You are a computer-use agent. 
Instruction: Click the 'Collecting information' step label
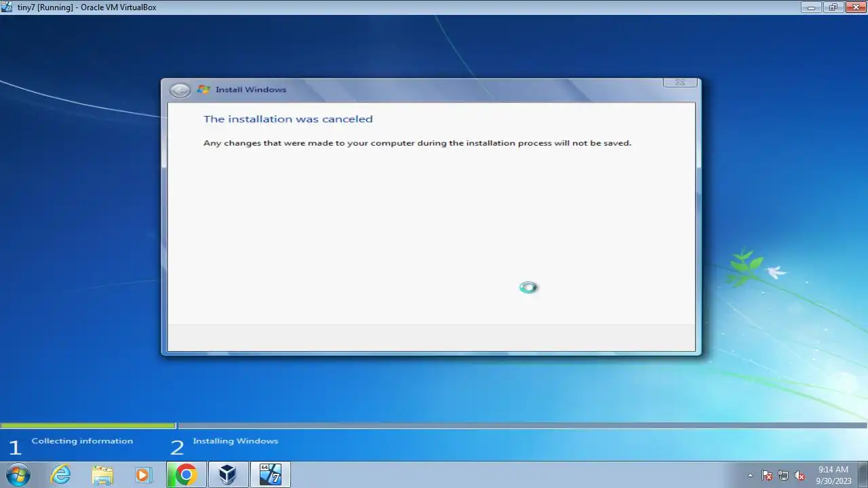[x=82, y=441]
